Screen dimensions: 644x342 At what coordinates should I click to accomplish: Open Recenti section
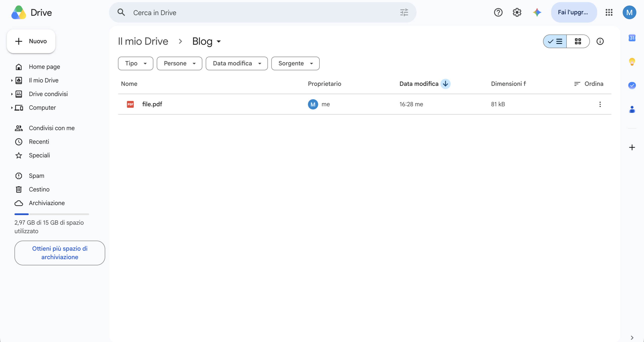[39, 142]
